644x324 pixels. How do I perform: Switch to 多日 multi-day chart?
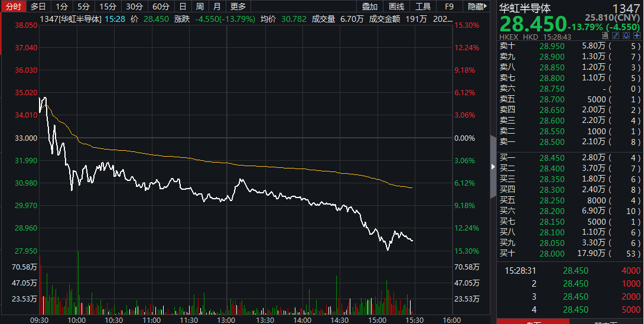coord(38,6)
